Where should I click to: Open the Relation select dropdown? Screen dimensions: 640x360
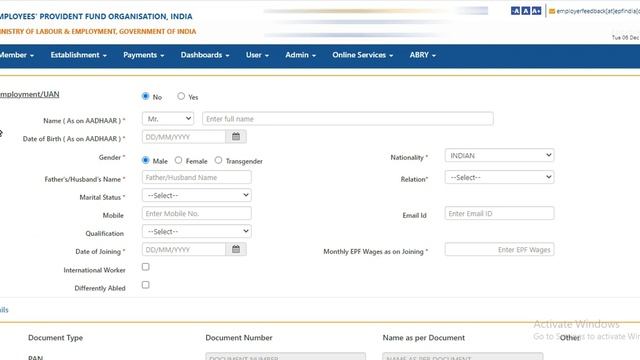[500, 178]
